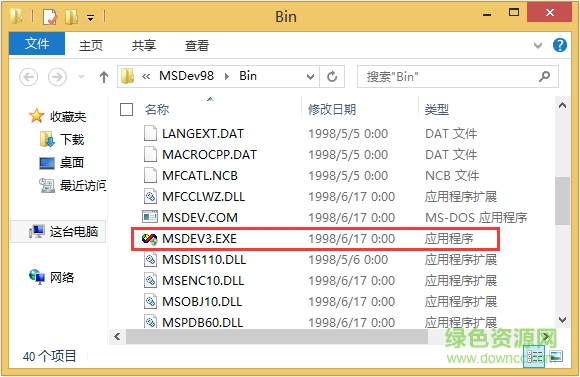Viewport: 580px width, 377px height.
Task: Click the MSENC10.DLL file icon
Action: tap(150, 280)
